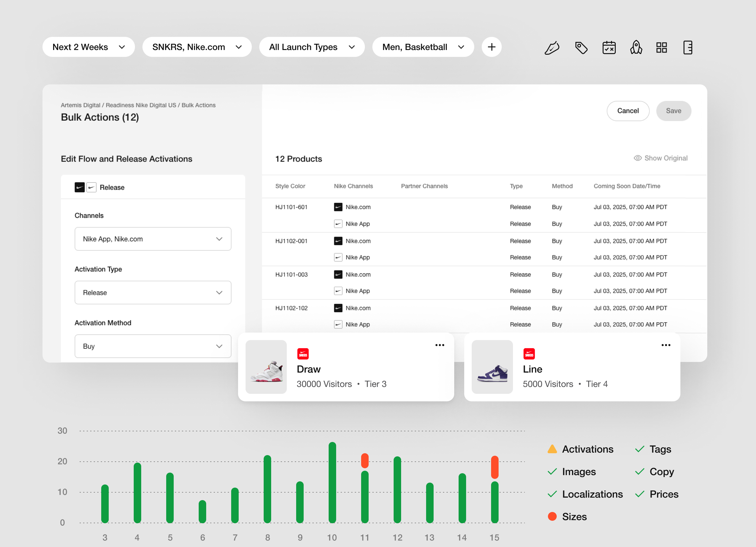Go to Readiness Nike Digital US breadcrumb
756x547 pixels.
point(141,105)
